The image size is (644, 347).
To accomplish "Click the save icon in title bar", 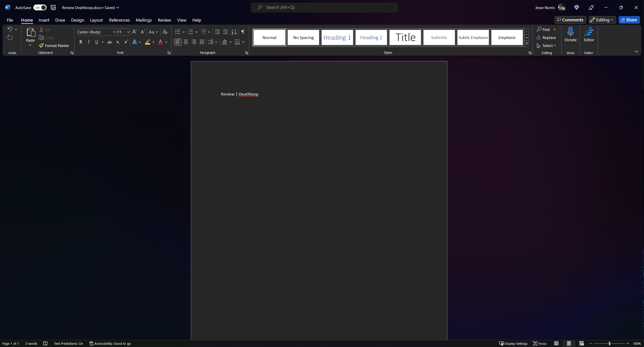I will point(53,8).
